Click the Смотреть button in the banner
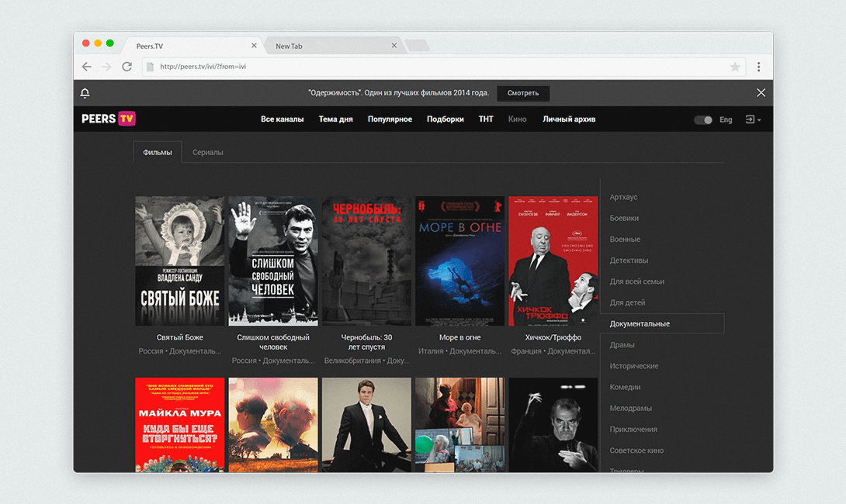The image size is (846, 504). [523, 93]
